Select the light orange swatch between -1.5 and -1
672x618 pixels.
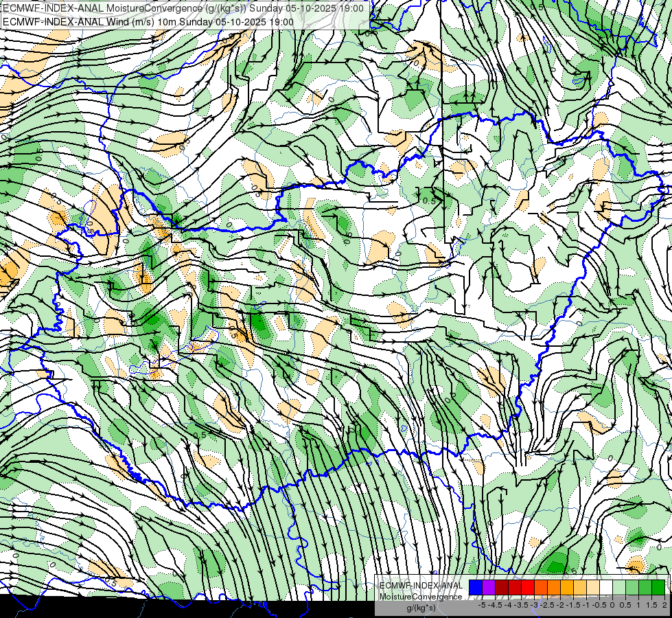[580, 588]
